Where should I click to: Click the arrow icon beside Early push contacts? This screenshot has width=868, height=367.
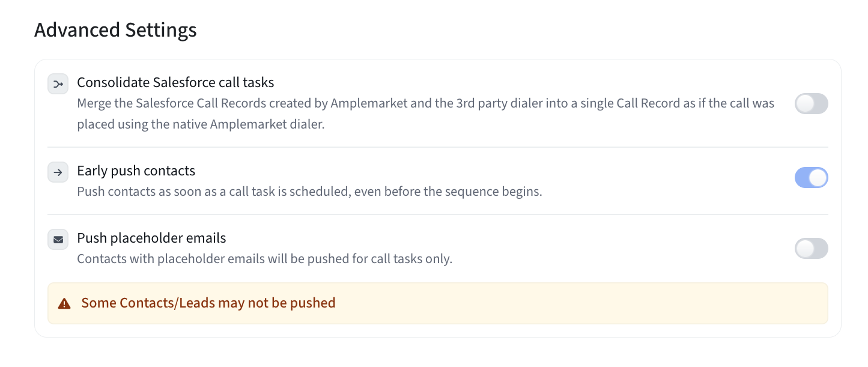58,172
